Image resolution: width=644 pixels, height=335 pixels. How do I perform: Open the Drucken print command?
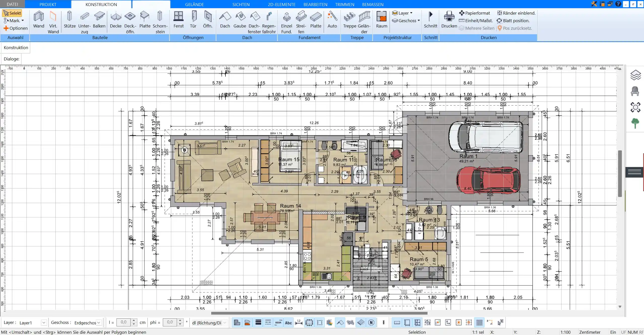pyautogui.click(x=449, y=20)
